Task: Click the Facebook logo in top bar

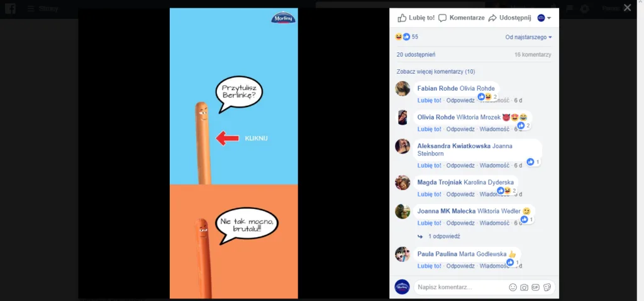Action: 10,9
